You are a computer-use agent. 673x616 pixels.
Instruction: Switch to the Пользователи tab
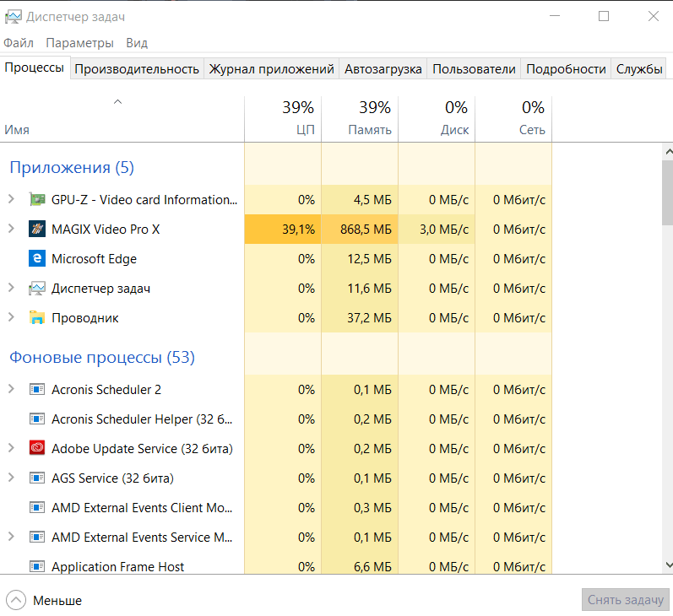pyautogui.click(x=474, y=69)
